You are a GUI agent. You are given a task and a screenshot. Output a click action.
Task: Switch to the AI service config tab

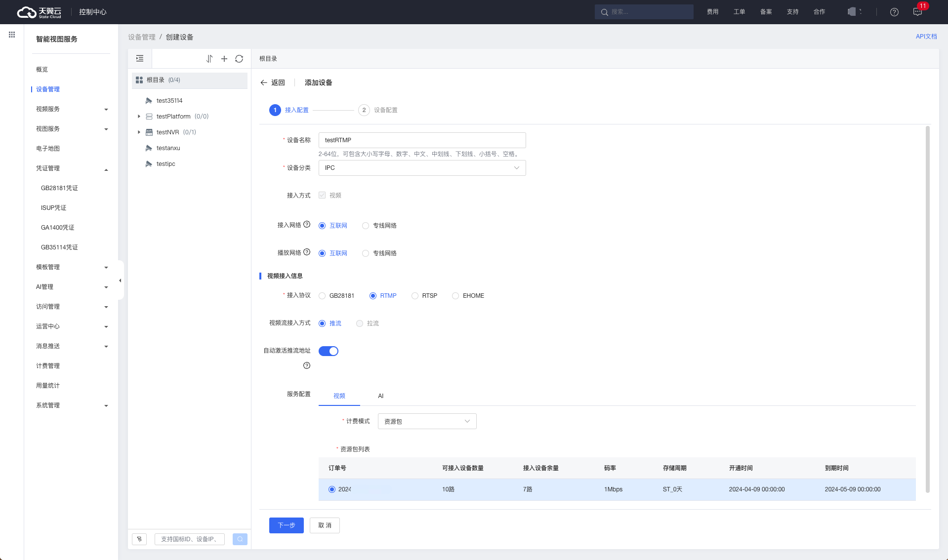click(380, 396)
